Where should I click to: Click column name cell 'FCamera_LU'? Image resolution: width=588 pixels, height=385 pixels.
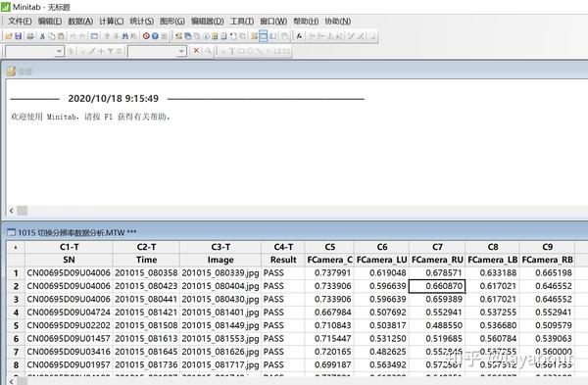pyautogui.click(x=381, y=260)
